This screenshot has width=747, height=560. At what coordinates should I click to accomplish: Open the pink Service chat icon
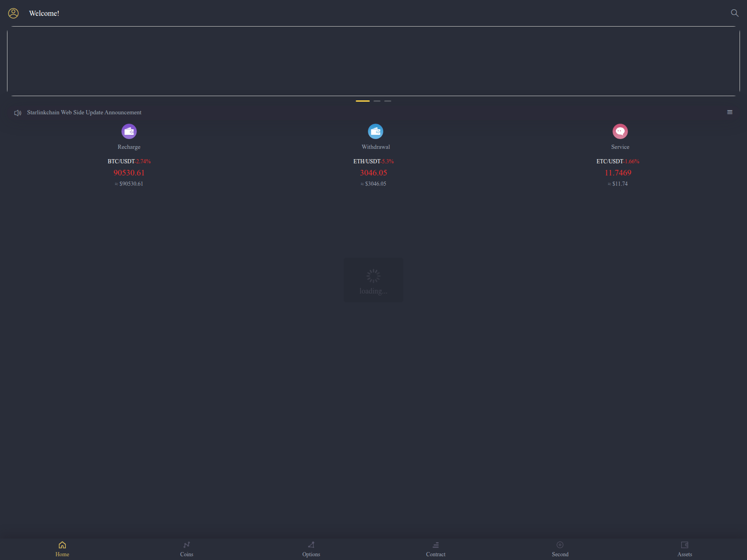pyautogui.click(x=620, y=132)
